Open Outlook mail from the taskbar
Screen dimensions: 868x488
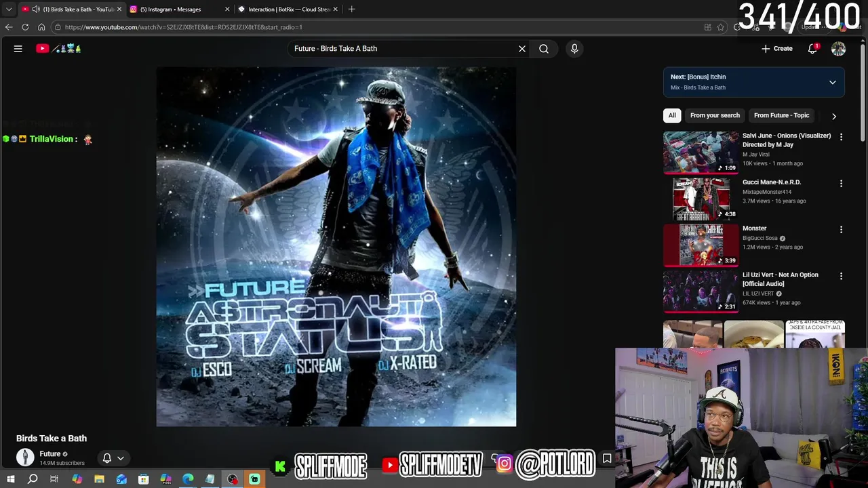tap(121, 479)
